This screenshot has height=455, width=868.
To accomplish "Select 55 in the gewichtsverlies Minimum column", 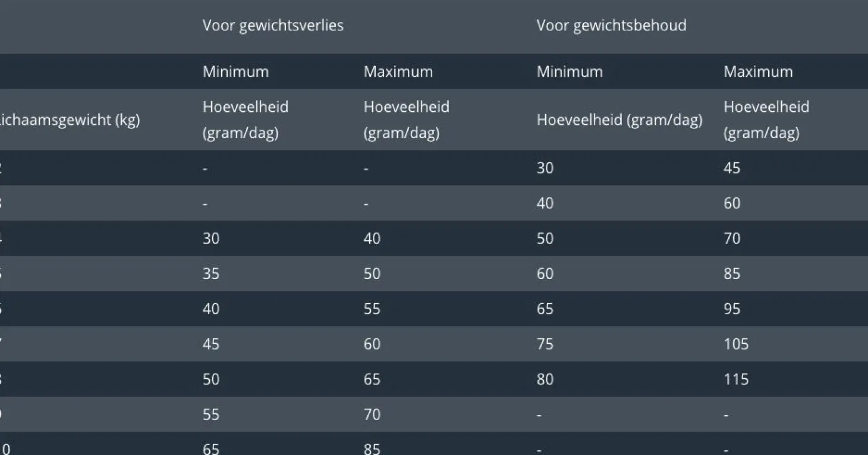I will click(x=211, y=415).
